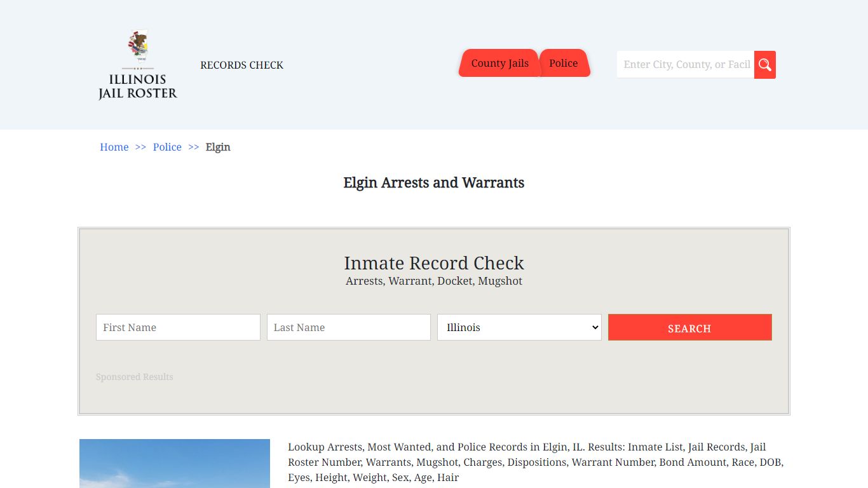Click the Inmate Record Check heading
Viewport: 868px width, 488px height.
pyautogui.click(x=434, y=263)
